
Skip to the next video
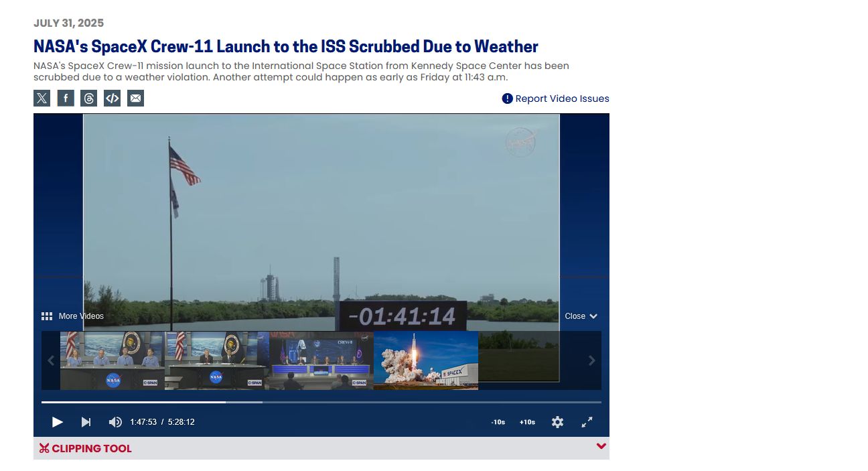pyautogui.click(x=86, y=422)
